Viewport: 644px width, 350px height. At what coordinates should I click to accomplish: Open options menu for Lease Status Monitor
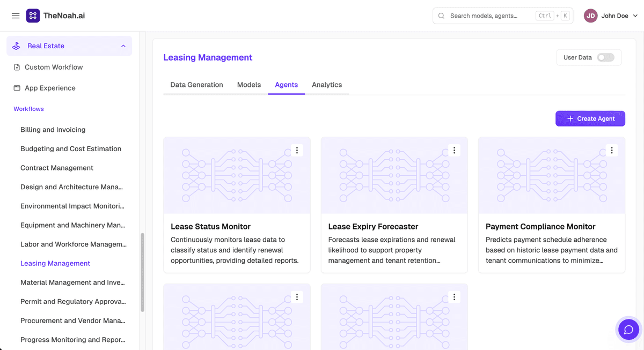297,151
